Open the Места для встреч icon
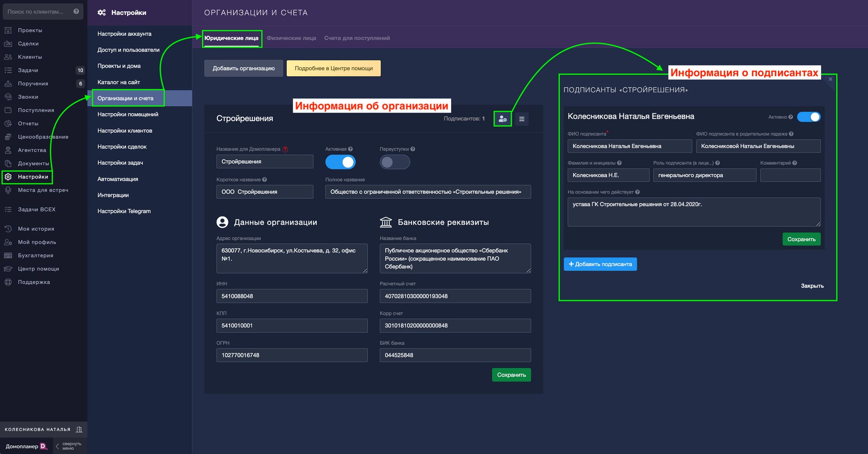This screenshot has width=868, height=454. coord(8,190)
